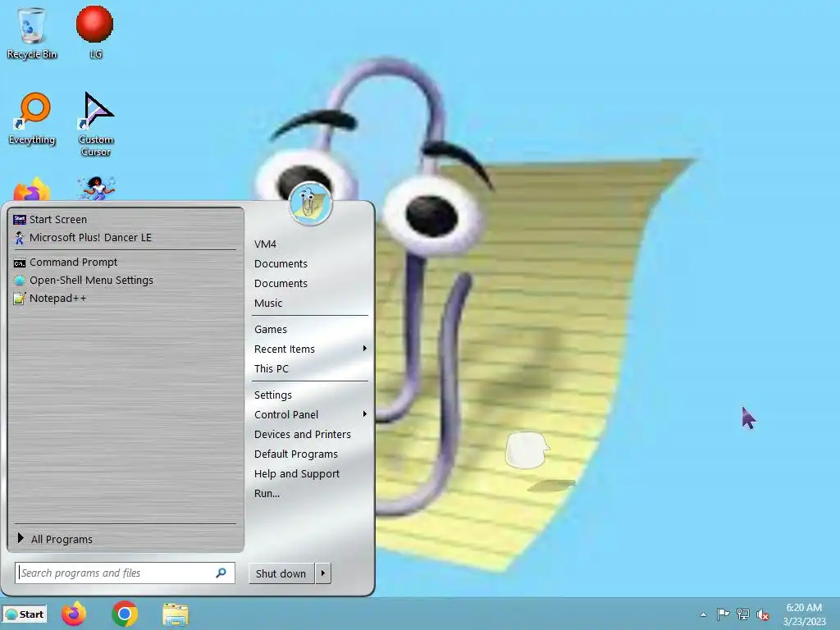The image size is (840, 630).
Task: Open Start Screen entry
Action: (x=126, y=220)
